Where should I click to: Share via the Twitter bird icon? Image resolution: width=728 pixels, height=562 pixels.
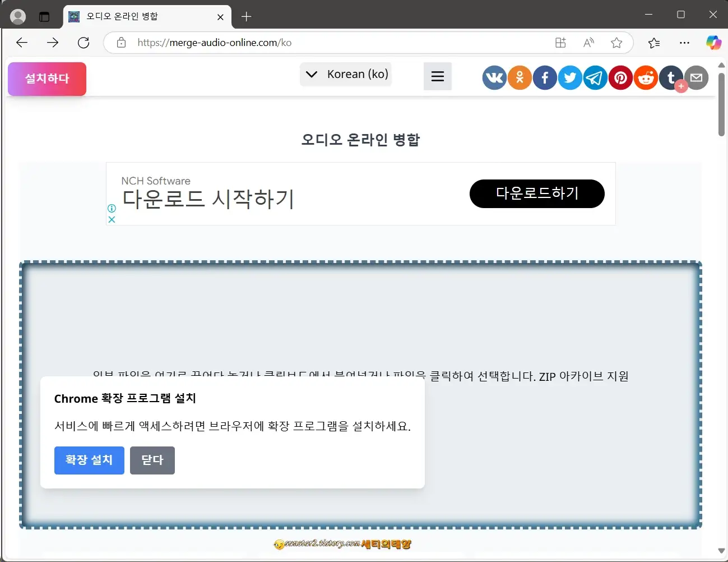click(x=570, y=77)
